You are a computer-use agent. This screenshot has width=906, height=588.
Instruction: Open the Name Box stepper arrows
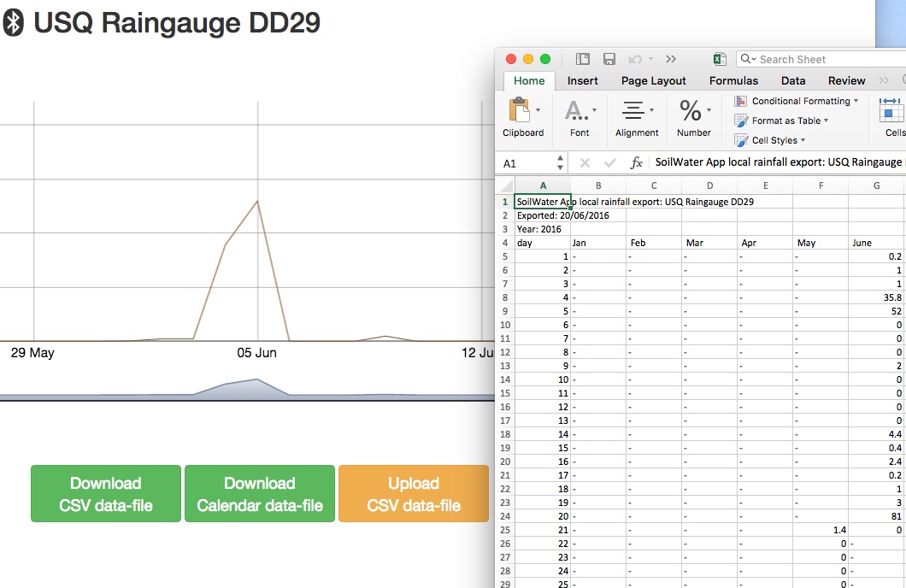560,163
